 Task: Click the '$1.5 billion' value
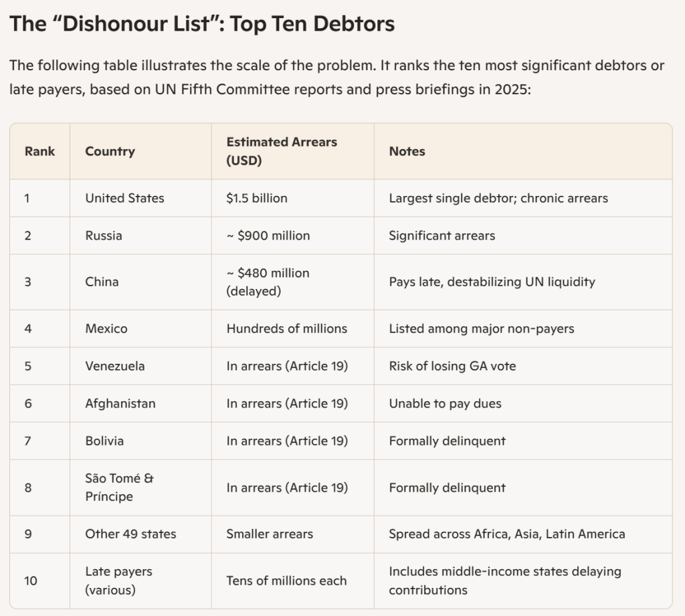(257, 199)
